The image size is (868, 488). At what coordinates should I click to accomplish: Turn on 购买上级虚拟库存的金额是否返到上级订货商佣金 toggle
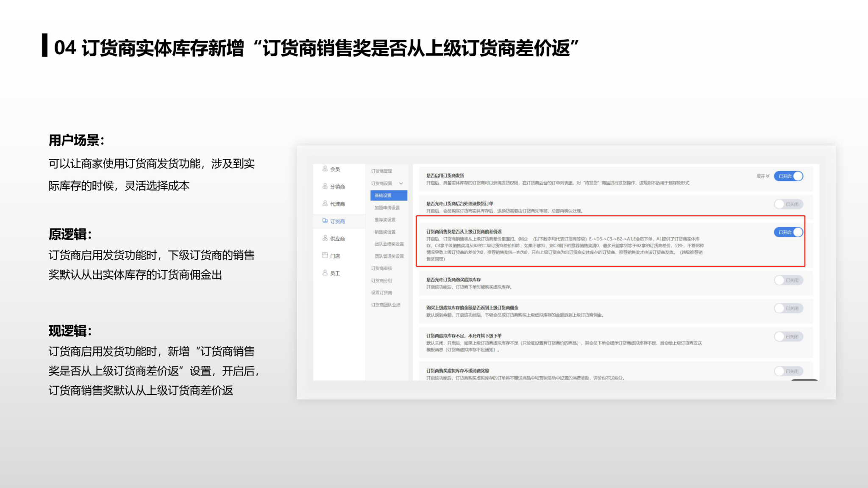pos(788,308)
